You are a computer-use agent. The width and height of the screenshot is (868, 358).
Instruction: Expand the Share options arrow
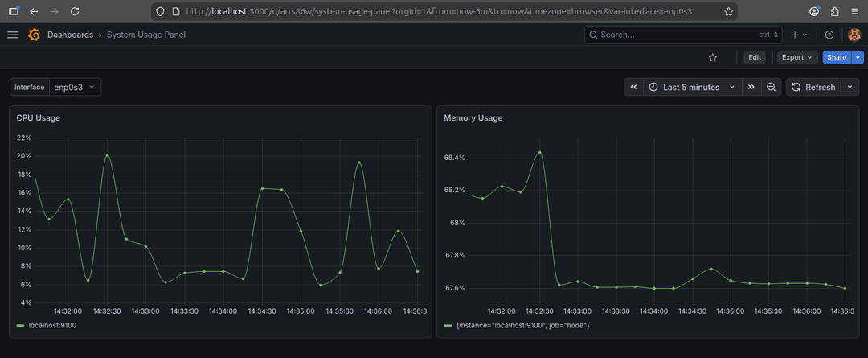coord(858,58)
